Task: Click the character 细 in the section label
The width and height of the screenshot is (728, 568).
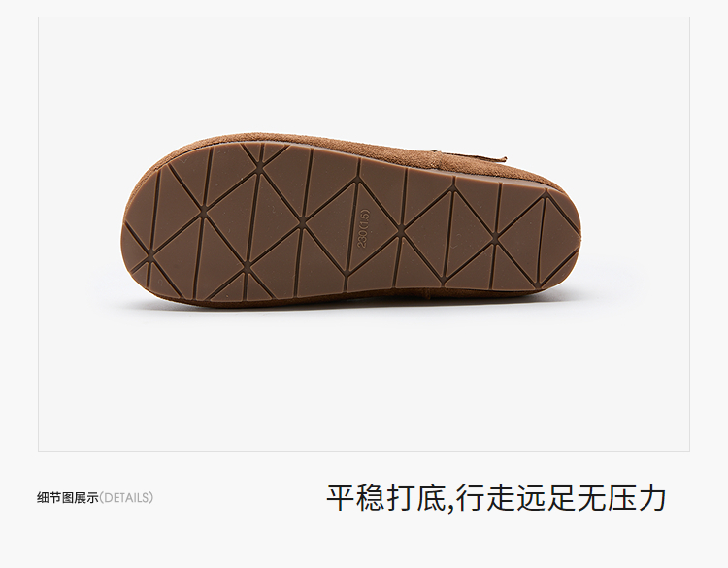Action: point(43,498)
